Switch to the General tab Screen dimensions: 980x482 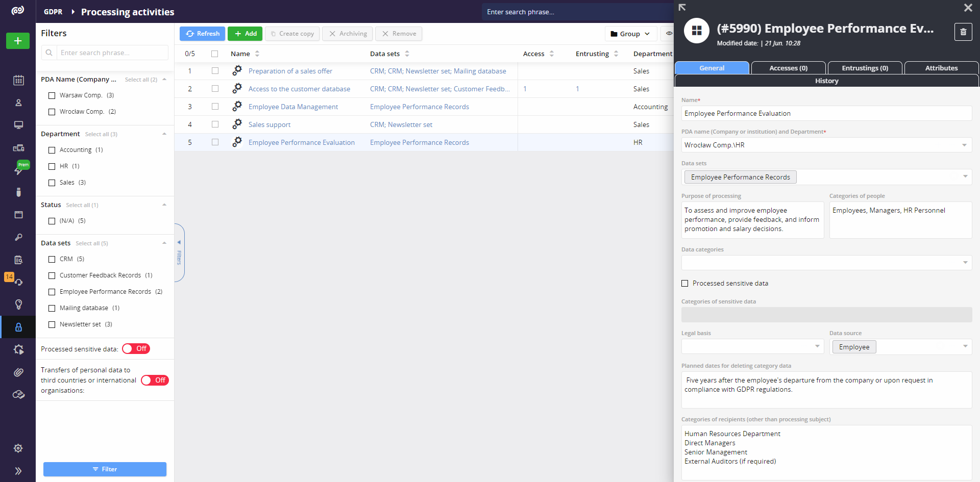coord(712,68)
